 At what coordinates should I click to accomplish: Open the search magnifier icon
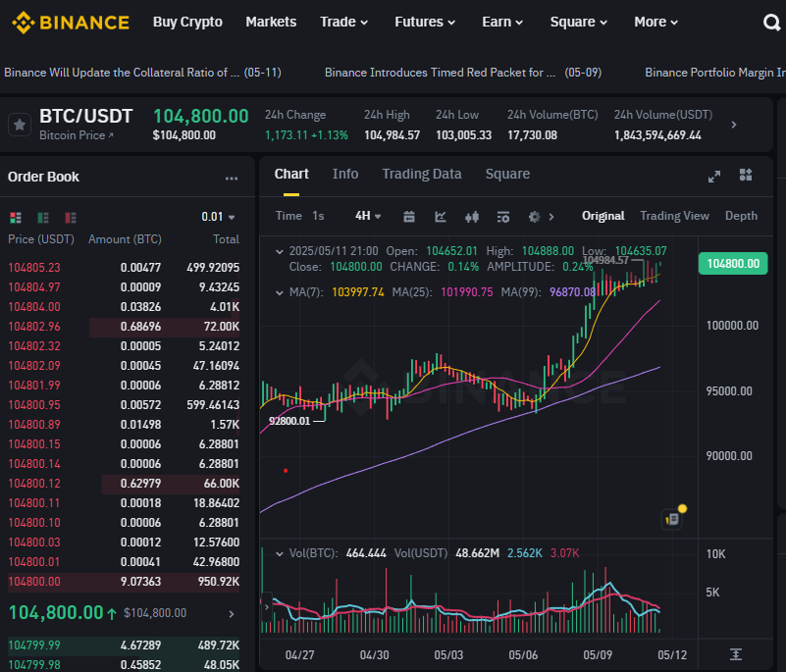(771, 22)
